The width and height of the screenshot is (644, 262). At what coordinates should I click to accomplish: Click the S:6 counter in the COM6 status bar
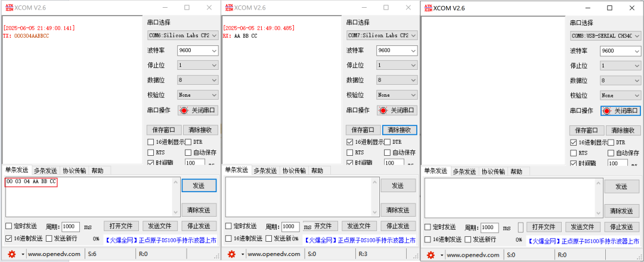coord(93,254)
